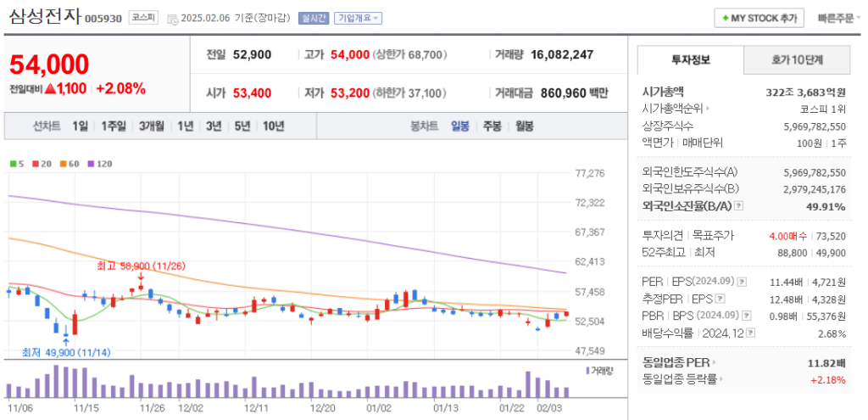The width and height of the screenshot is (868, 420).
Task: Select the 주봉 candlestick chart
Action: pyautogui.click(x=492, y=126)
